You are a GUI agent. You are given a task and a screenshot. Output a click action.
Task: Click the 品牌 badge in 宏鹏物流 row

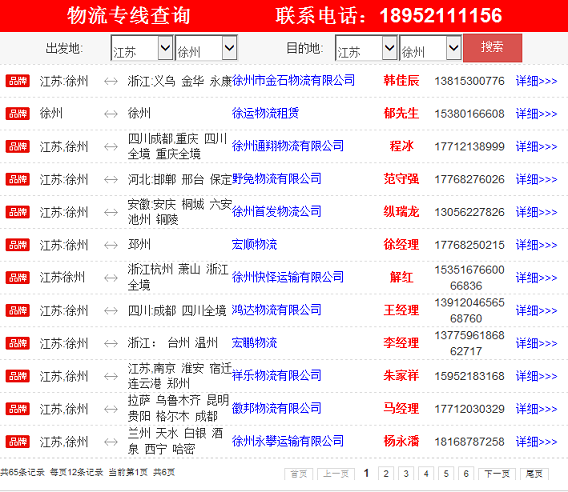tap(17, 343)
